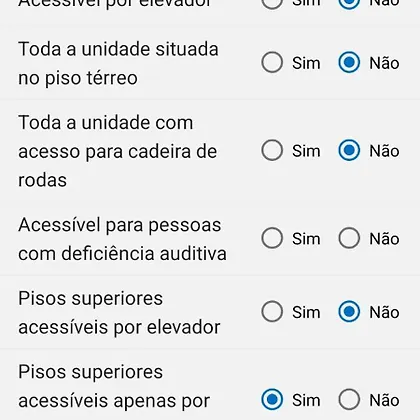Viewport: 420px width, 420px height.
Task: Set Não for Pisos superiores acessíveis por elevador
Action: [x=349, y=312]
